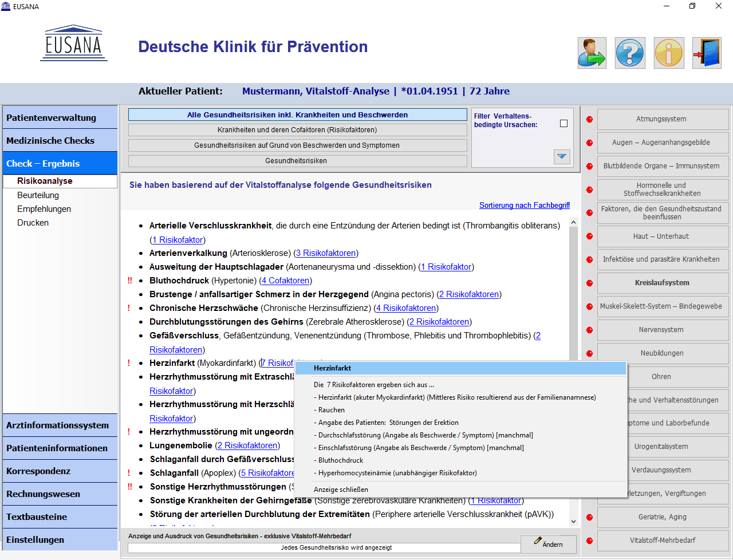Image resolution: width=733 pixels, height=560 pixels.
Task: Open the info icon in the header
Action: pos(669,53)
